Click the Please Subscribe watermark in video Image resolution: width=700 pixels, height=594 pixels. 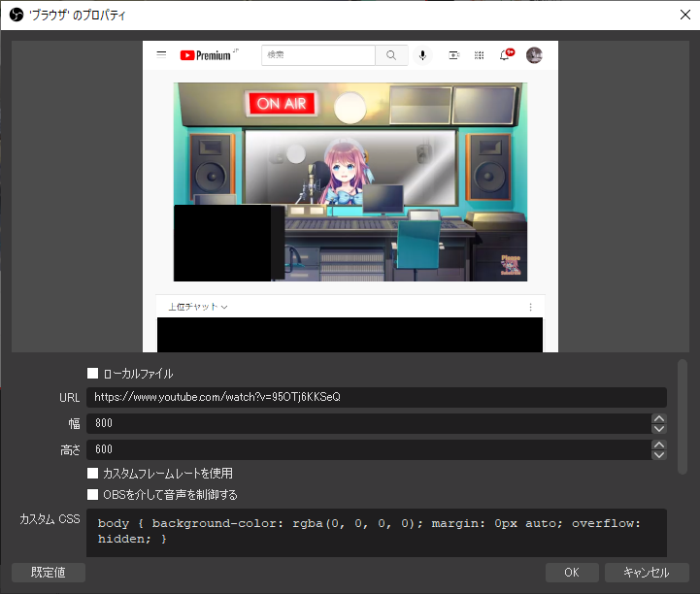coord(511,265)
